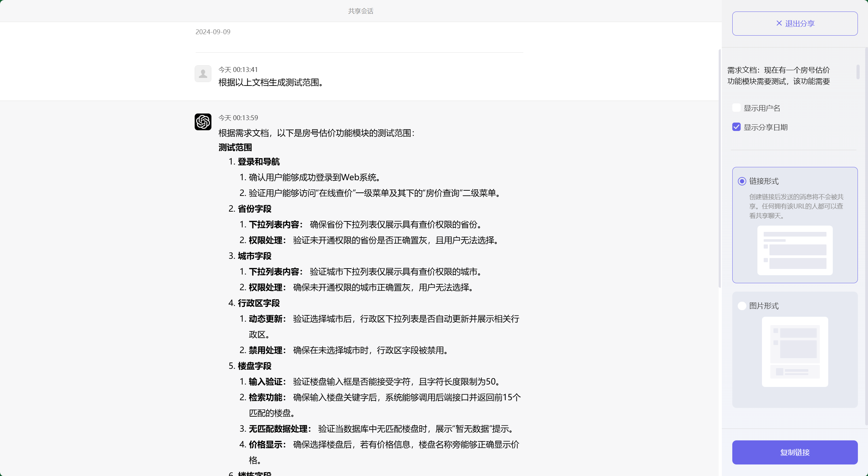The width and height of the screenshot is (868, 476).
Task: Click the 退出分享 button
Action: pyautogui.click(x=795, y=23)
